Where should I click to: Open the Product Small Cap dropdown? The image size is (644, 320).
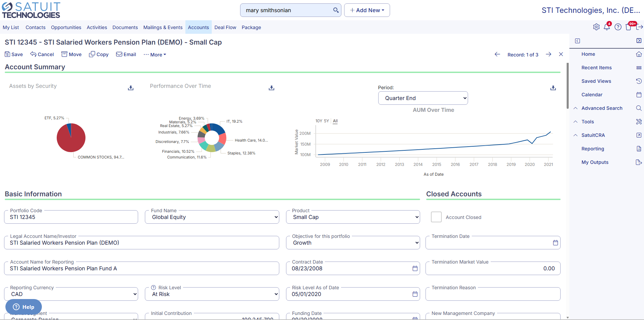353,217
